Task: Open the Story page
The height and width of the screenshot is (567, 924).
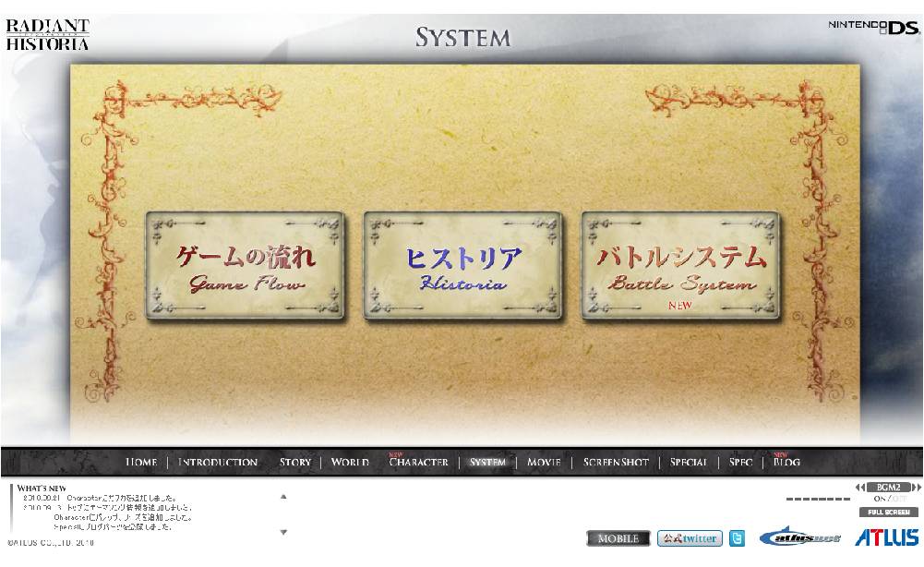Action: point(295,462)
